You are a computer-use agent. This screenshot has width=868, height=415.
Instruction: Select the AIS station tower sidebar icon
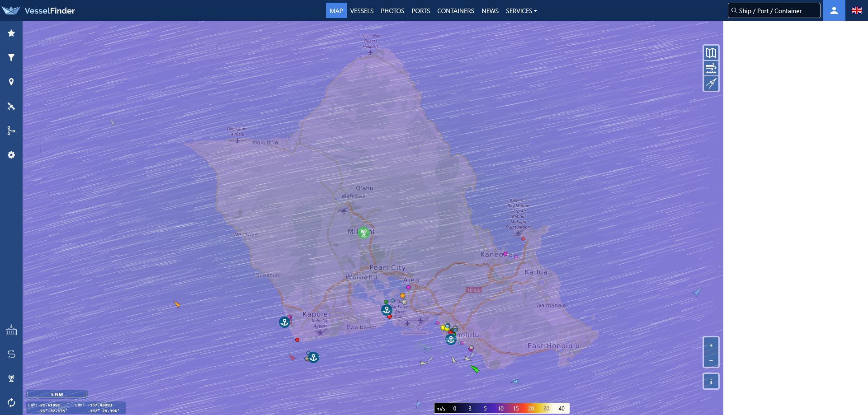click(11, 378)
